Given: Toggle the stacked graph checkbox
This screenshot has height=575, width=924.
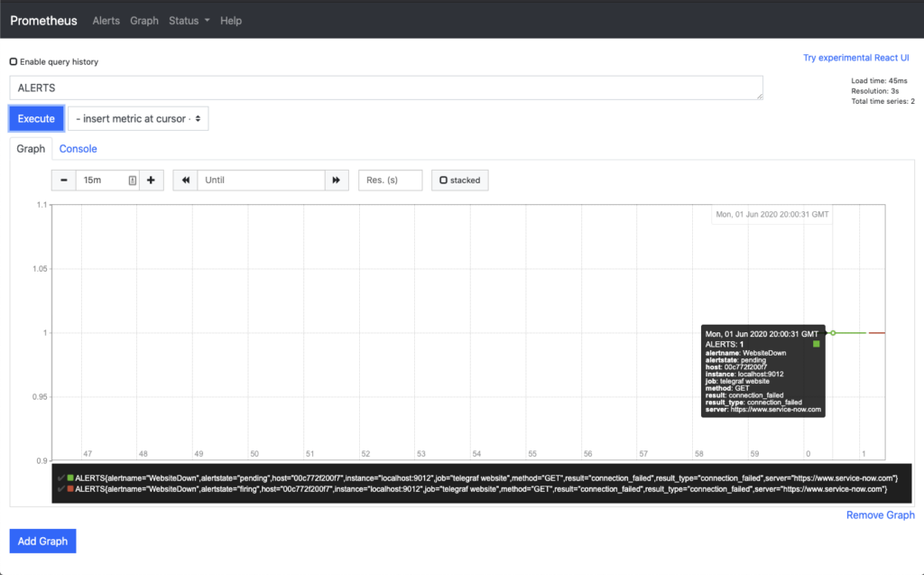Looking at the screenshot, I should (443, 181).
